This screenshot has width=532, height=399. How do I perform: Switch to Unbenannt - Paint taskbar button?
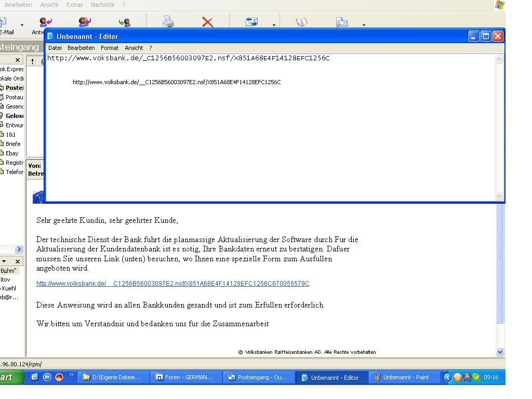(x=404, y=377)
